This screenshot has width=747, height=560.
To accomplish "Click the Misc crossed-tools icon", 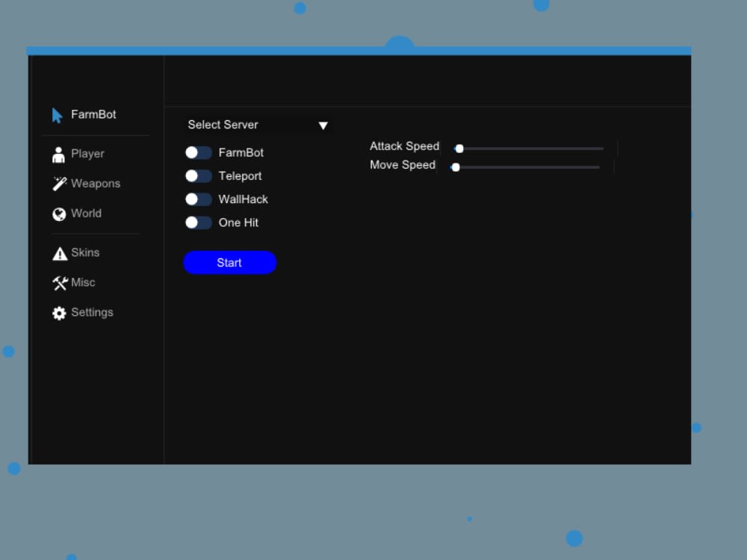I will point(58,282).
